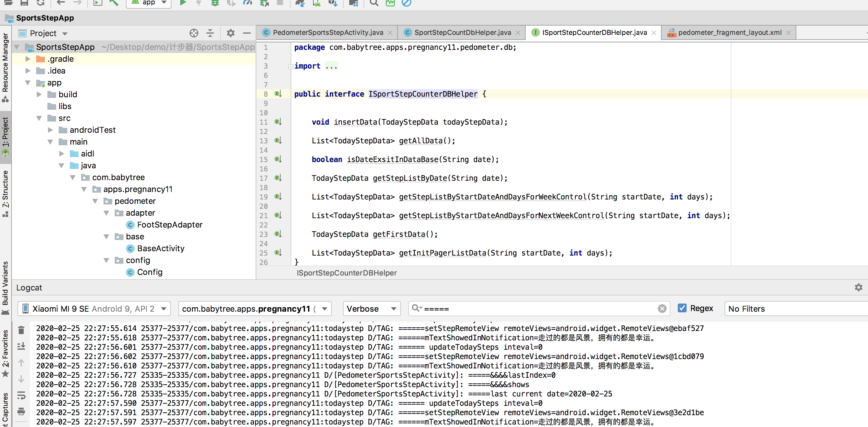Toggle the Regex checkbox
The image size is (868, 427).
click(x=682, y=308)
